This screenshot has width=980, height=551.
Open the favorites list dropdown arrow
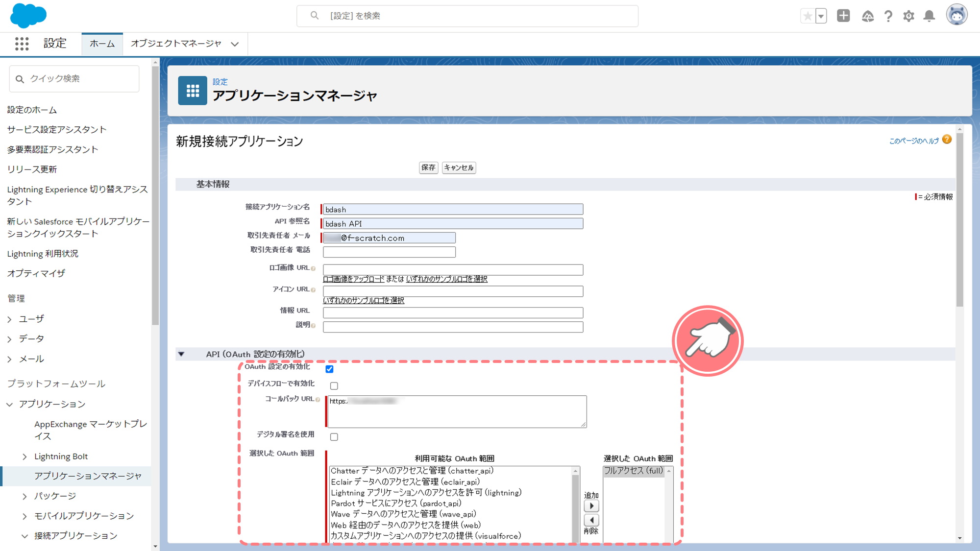click(x=821, y=16)
